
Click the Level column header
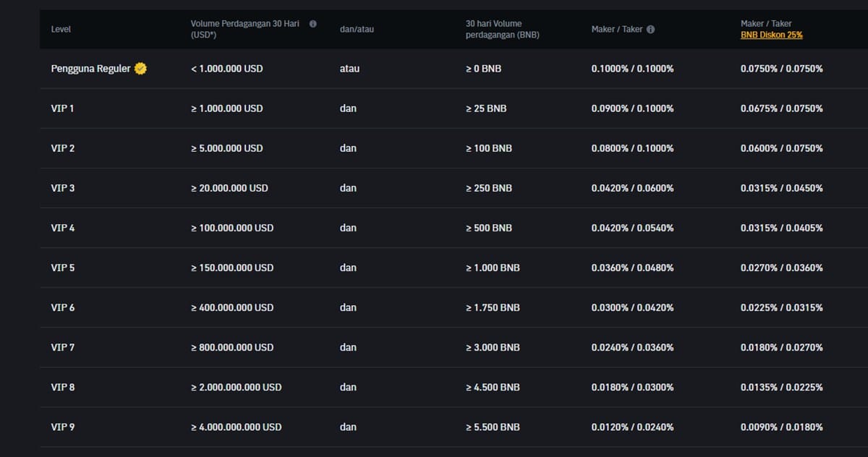click(x=61, y=30)
